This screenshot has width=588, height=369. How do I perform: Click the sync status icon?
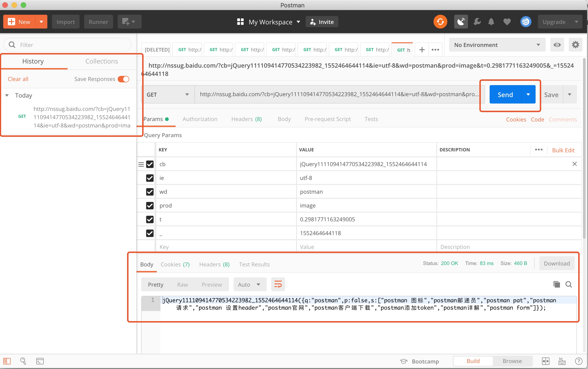point(440,22)
